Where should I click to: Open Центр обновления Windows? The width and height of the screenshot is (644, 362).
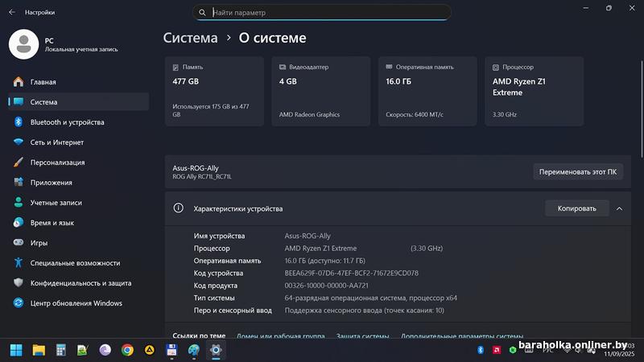79,303
